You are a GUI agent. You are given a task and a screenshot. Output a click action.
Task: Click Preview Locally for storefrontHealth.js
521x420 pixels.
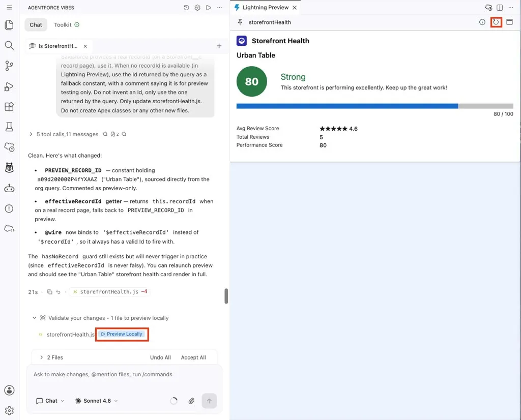tap(122, 334)
